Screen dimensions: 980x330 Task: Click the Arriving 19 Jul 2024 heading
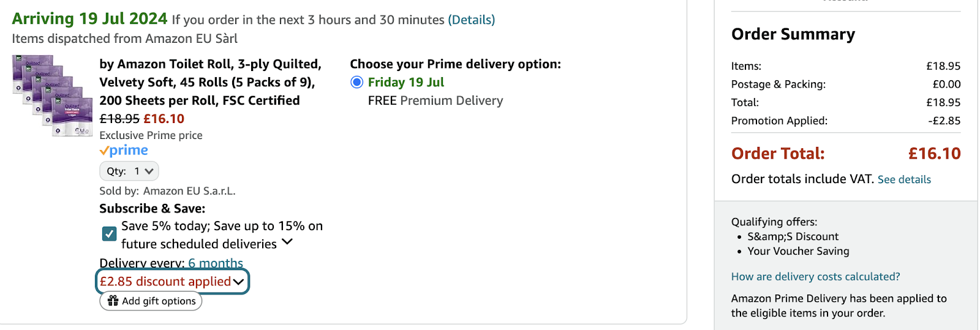[x=89, y=19]
